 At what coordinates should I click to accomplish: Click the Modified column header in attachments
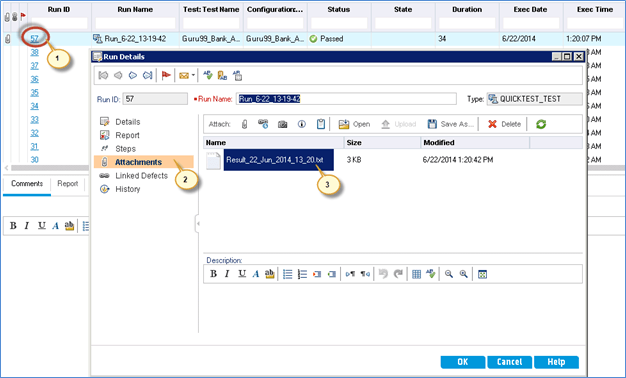[475, 142]
